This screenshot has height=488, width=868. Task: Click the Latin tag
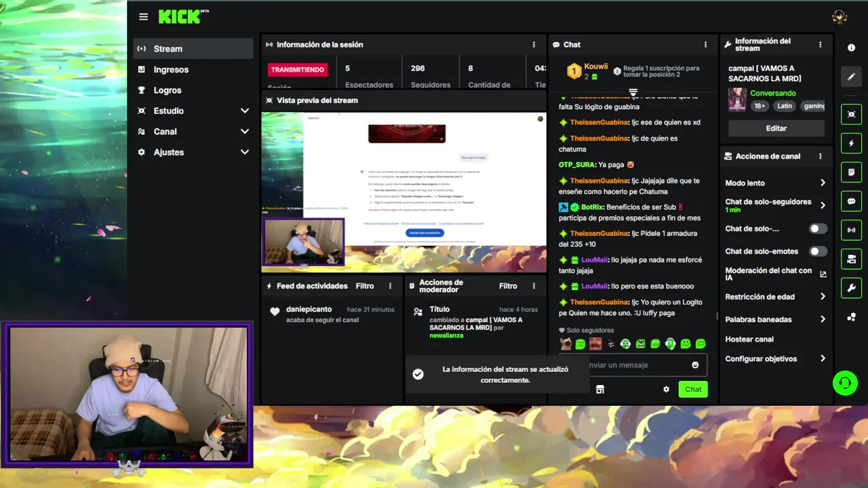pos(785,106)
